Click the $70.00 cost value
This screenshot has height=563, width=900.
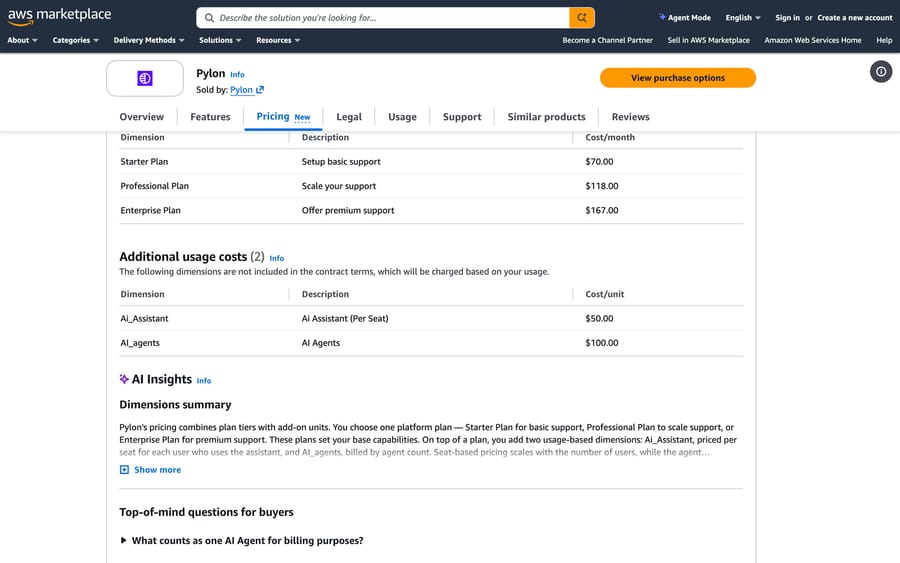[x=599, y=162]
